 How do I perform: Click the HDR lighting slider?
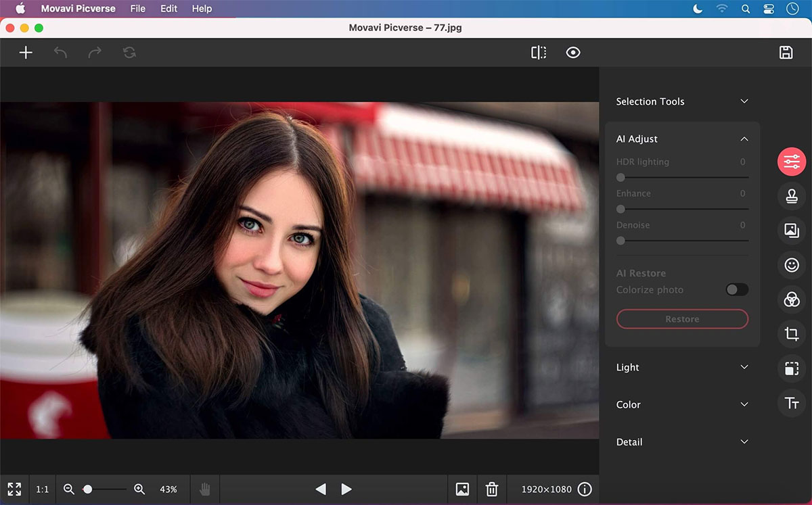(682, 178)
